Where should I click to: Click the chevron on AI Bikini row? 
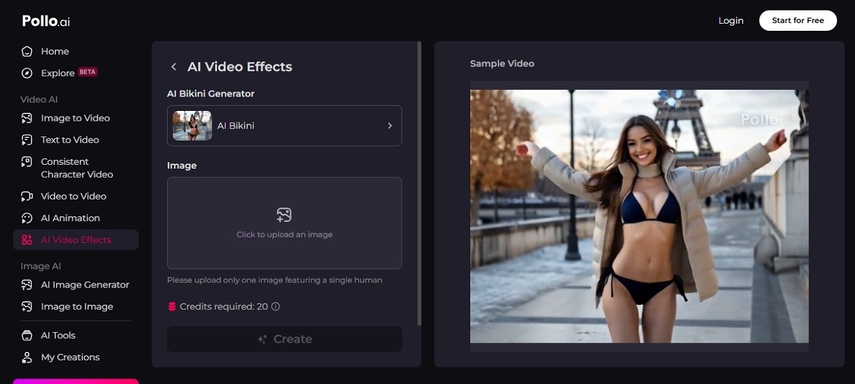[389, 125]
